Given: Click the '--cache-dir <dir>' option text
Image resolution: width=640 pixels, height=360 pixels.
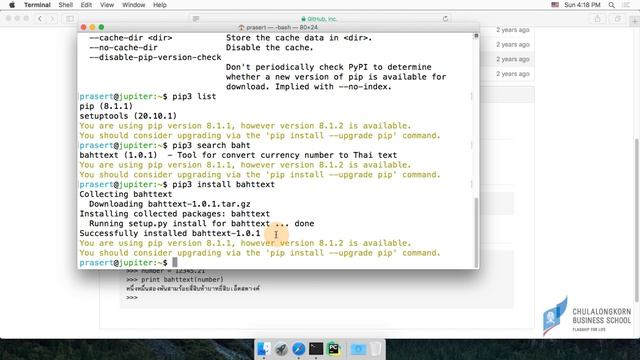Looking at the screenshot, I should click(x=131, y=38).
